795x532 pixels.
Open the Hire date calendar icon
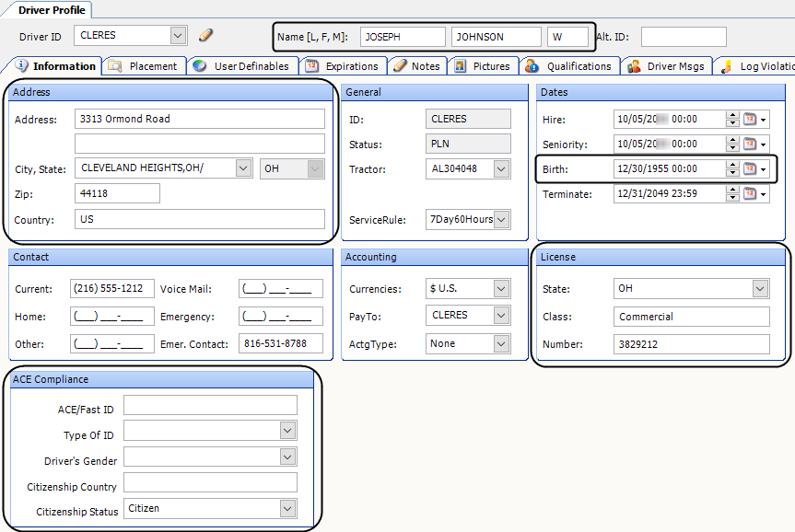click(750, 120)
